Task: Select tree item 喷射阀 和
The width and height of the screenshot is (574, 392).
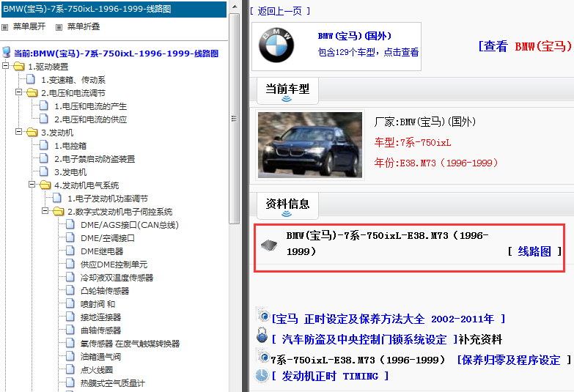Action: pyautogui.click(x=97, y=304)
